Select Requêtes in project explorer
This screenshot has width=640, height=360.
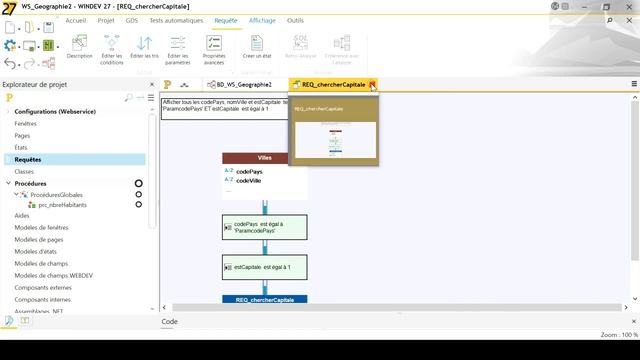75,160
